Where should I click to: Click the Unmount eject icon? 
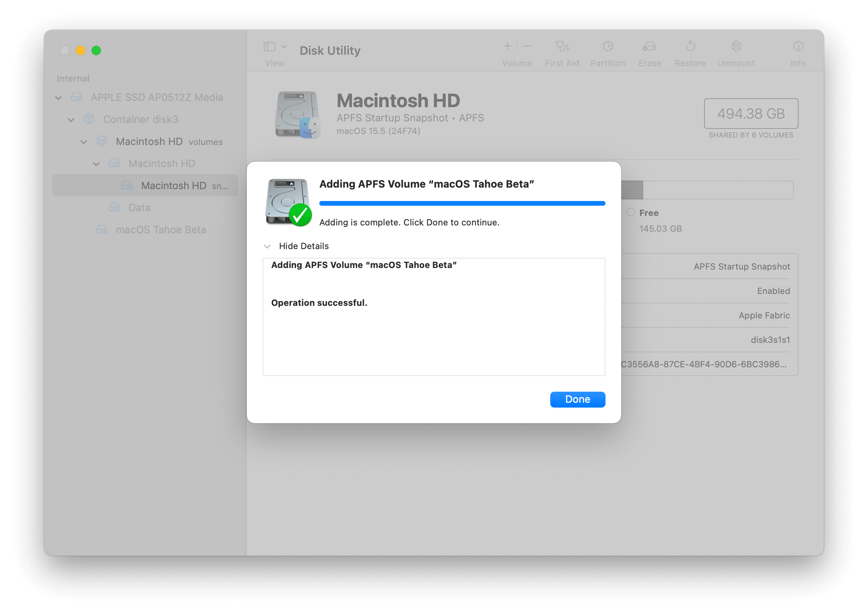736,47
